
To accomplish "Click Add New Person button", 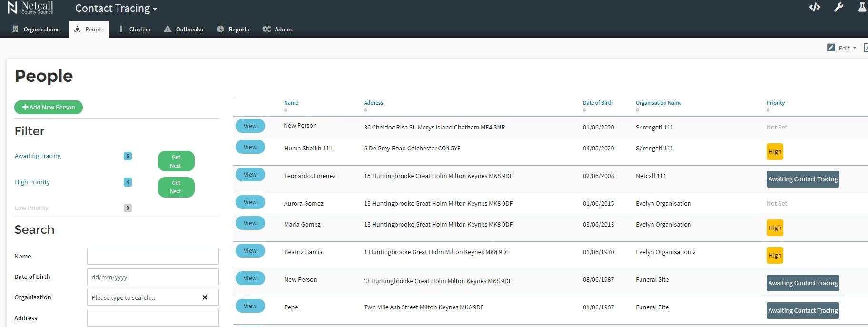I will (49, 108).
